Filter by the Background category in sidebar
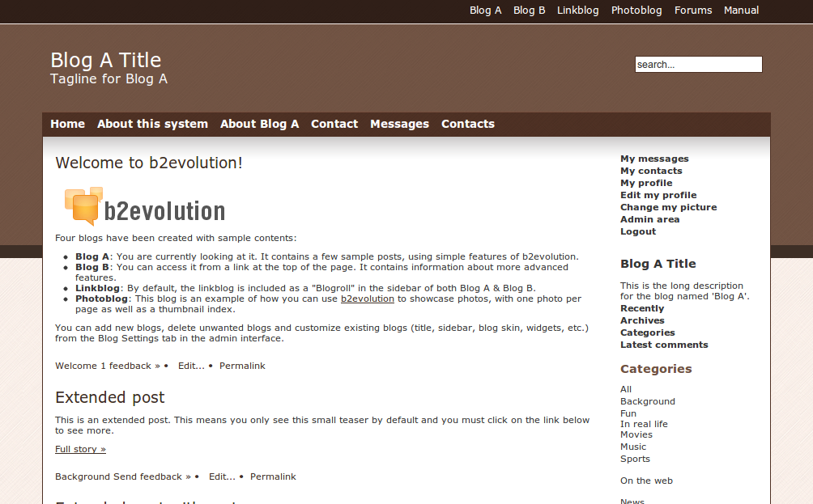The width and height of the screenshot is (813, 504). pos(648,401)
